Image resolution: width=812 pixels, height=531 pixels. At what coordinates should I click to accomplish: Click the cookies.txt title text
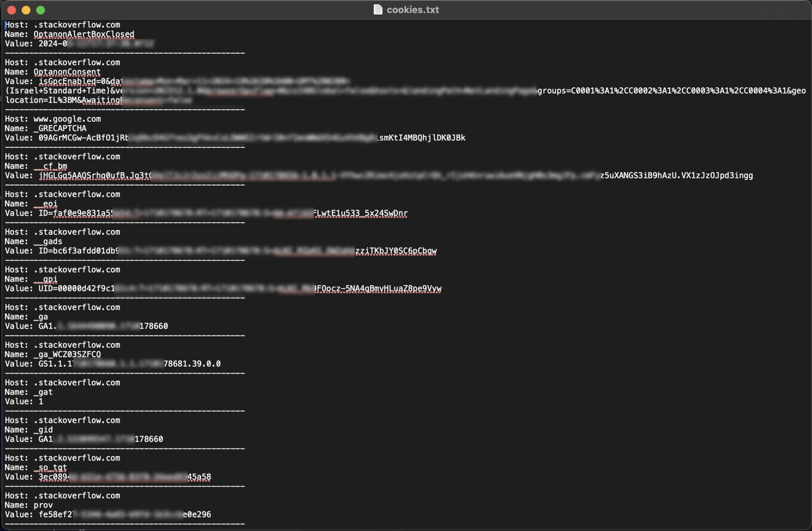coord(414,10)
